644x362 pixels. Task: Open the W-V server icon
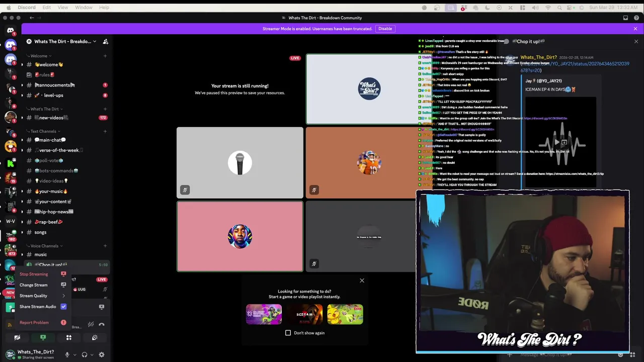point(11,221)
